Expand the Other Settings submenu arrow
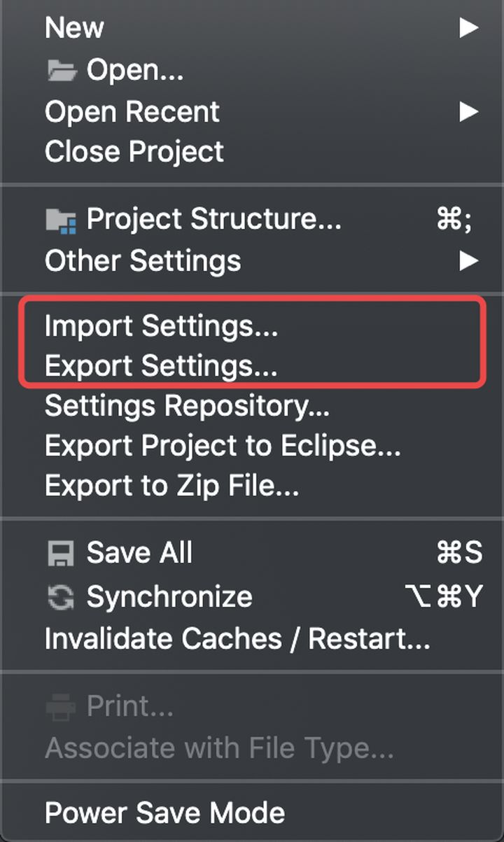The image size is (504, 842). click(468, 261)
